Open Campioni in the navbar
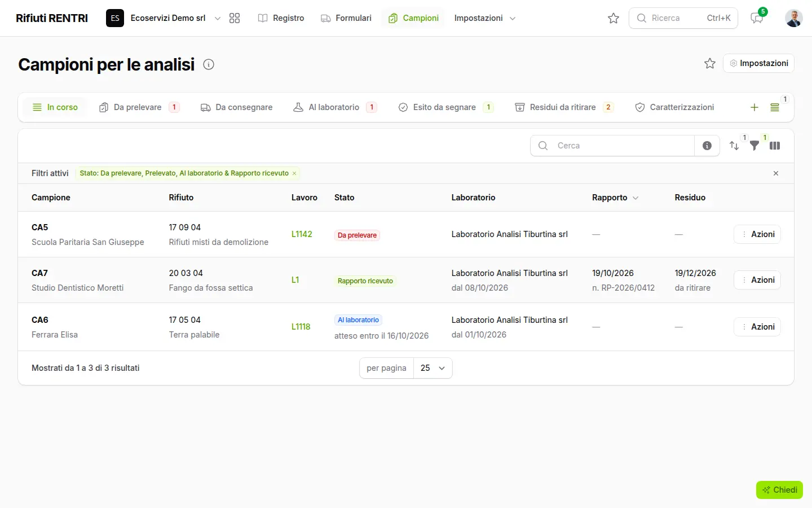812x508 pixels. (413, 18)
